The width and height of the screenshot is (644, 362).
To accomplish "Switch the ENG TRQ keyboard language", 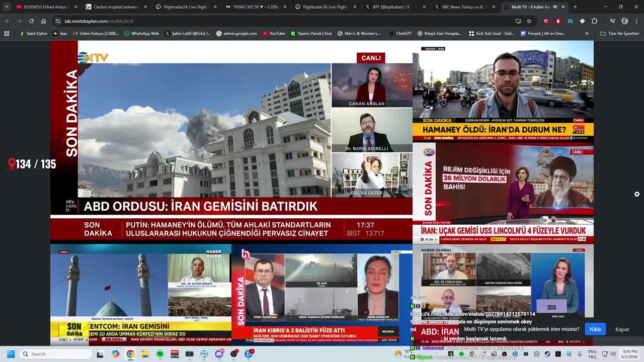I will 592,354.
